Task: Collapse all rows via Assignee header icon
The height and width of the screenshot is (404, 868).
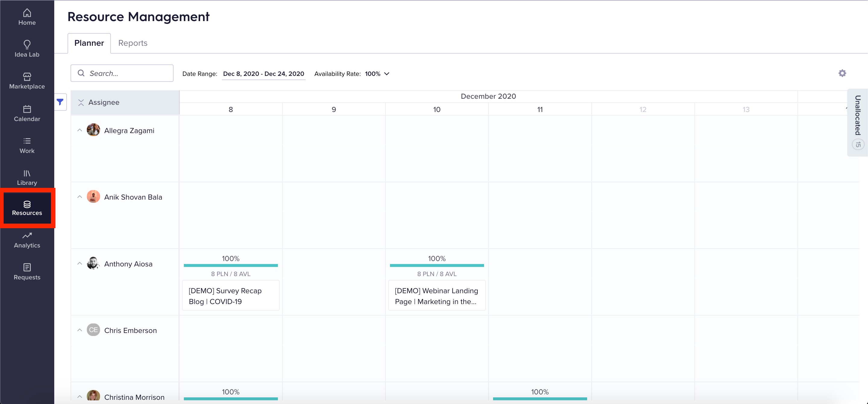Action: (81, 102)
